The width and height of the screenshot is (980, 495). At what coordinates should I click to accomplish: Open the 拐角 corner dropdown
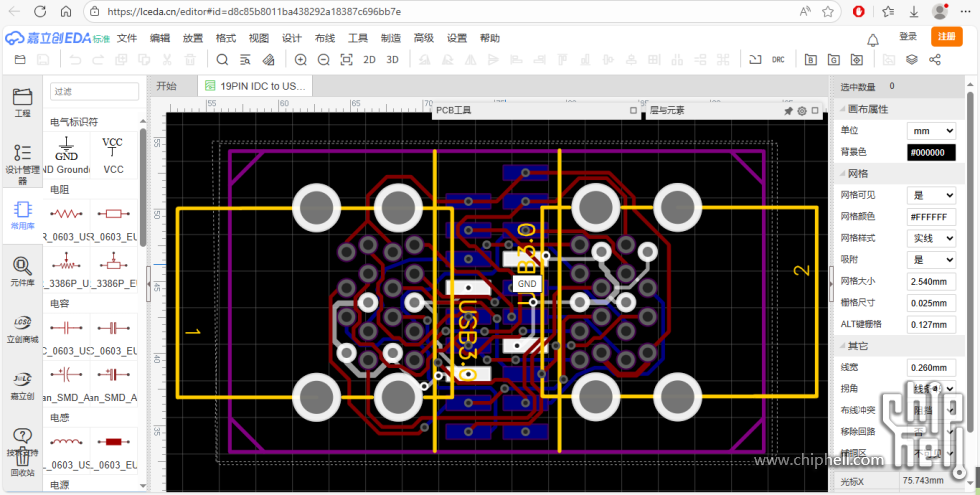[x=931, y=389]
